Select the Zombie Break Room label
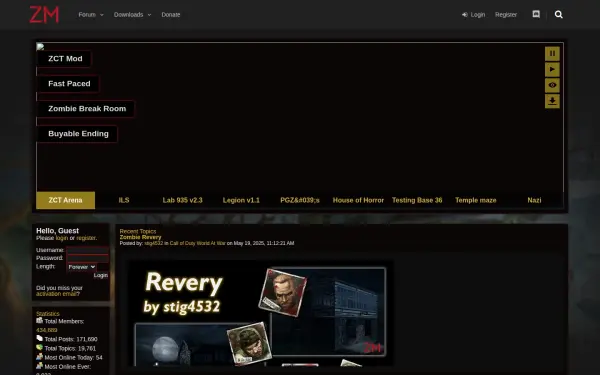600x375 pixels. coord(87,109)
